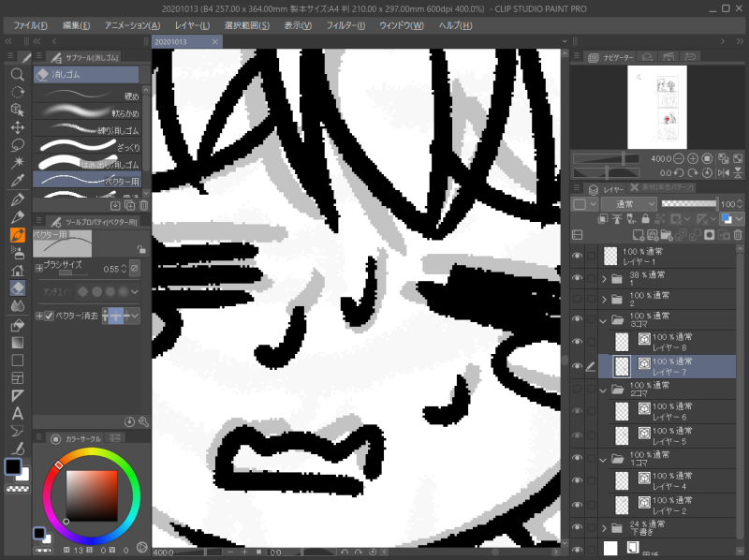Image resolution: width=749 pixels, height=560 pixels.
Task: Hide レイヤー 1 layer visibility
Action: [577, 256]
